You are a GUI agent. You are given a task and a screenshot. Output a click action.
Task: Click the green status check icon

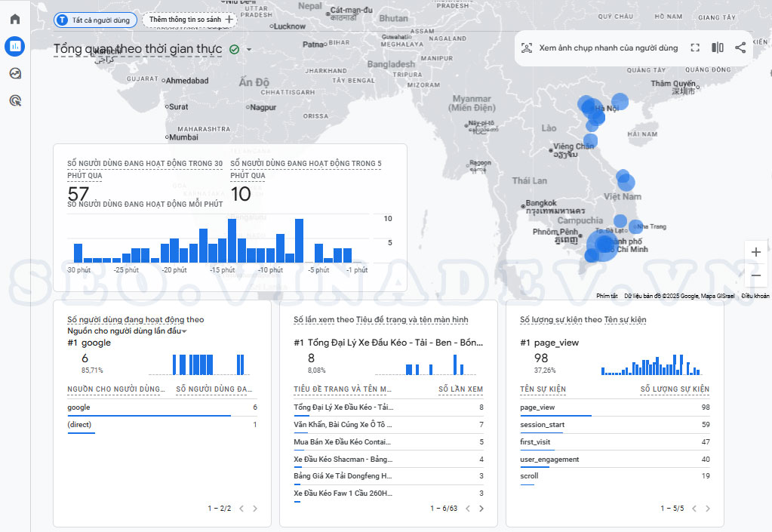(x=234, y=50)
